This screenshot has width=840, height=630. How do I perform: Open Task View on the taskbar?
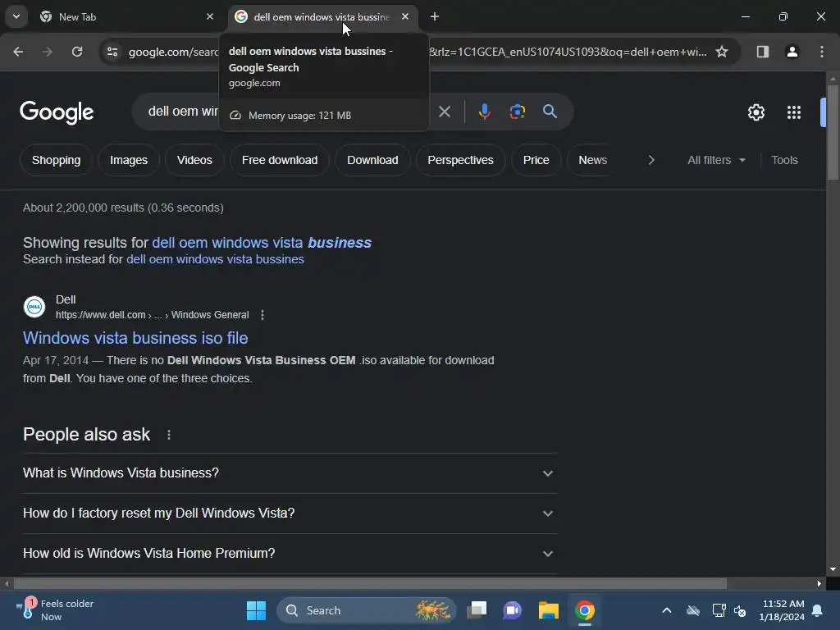477,610
